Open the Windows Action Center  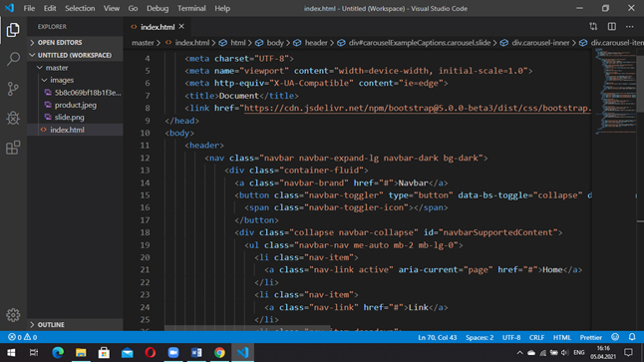coord(628,353)
